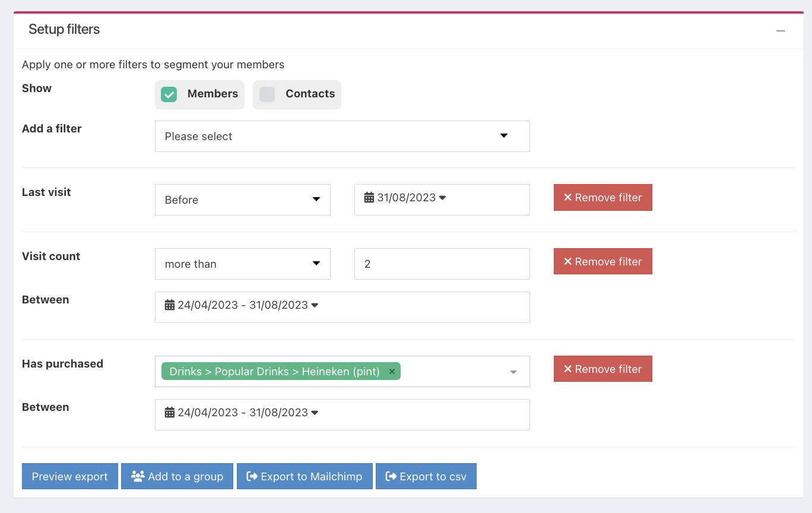
Task: Open the Visit count comparison dropdown
Action: pos(243,264)
